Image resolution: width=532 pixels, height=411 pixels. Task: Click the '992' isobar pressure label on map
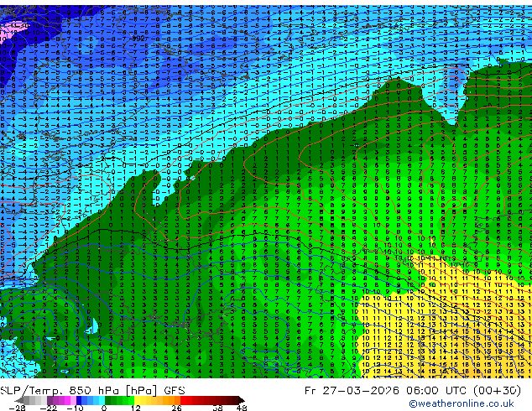tap(138, 38)
